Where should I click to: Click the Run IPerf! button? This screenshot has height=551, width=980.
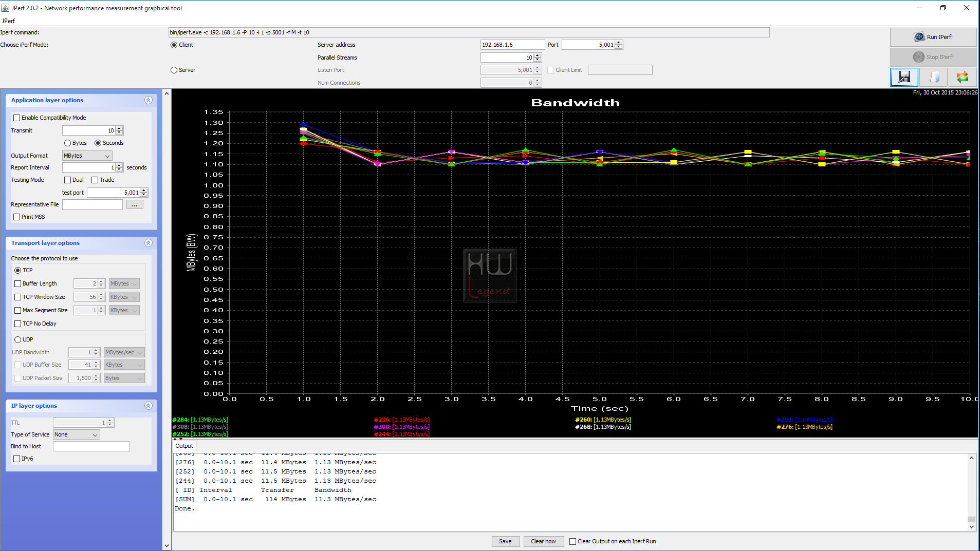pos(933,37)
